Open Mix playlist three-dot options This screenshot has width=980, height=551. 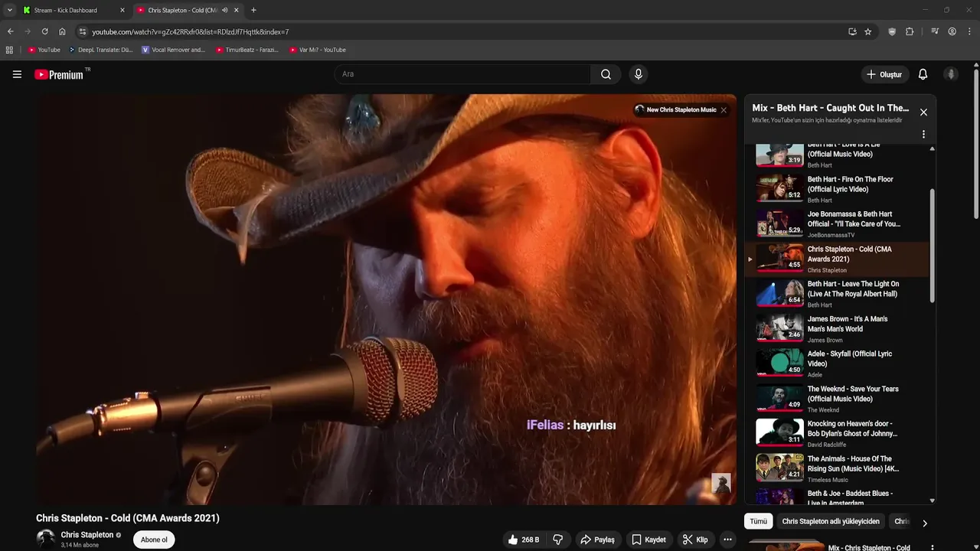923,134
